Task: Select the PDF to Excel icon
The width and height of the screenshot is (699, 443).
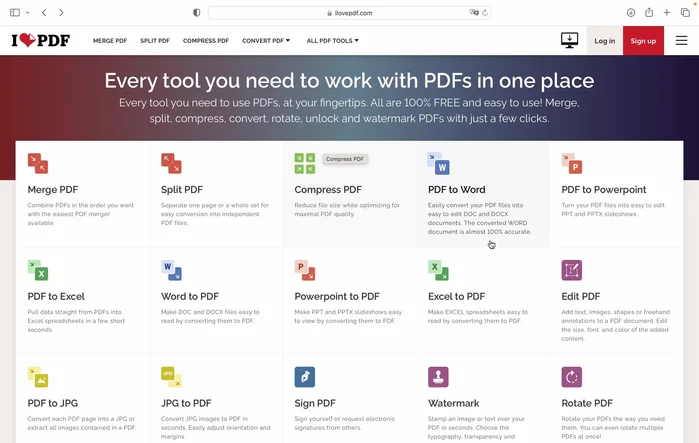Action: [x=38, y=270]
